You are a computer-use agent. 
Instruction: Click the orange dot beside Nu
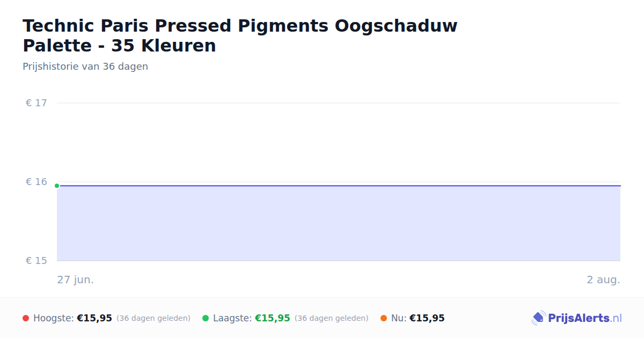point(384,318)
